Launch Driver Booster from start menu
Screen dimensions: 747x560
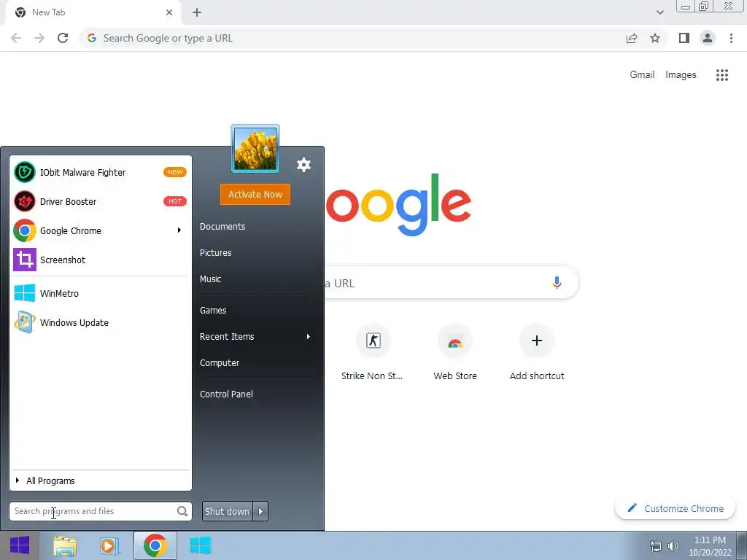pyautogui.click(x=100, y=201)
